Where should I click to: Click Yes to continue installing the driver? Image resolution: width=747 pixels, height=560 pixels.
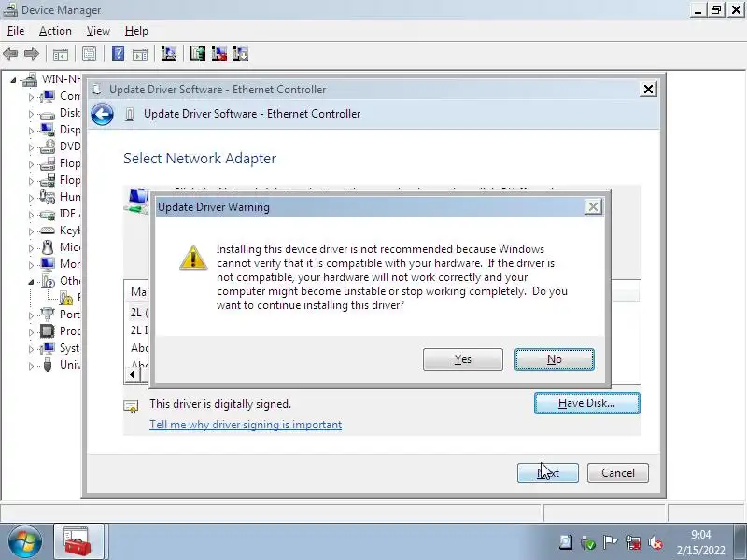[x=462, y=359]
